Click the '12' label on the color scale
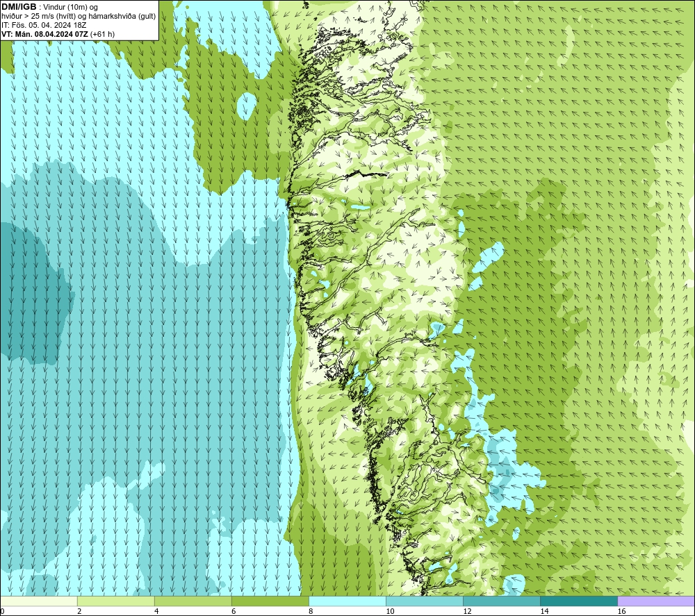This screenshot has width=695, height=616. coord(467,611)
